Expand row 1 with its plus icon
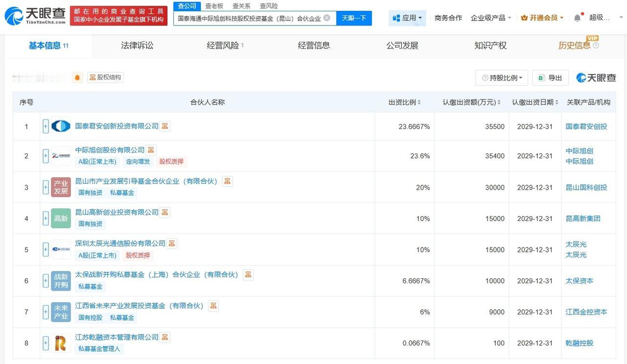This screenshot has height=364, width=627. pyautogui.click(x=45, y=125)
